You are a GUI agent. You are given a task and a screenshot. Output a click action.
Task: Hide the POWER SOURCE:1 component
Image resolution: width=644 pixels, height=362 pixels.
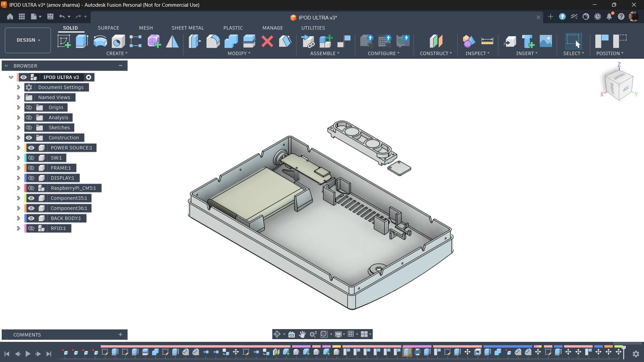click(x=31, y=148)
